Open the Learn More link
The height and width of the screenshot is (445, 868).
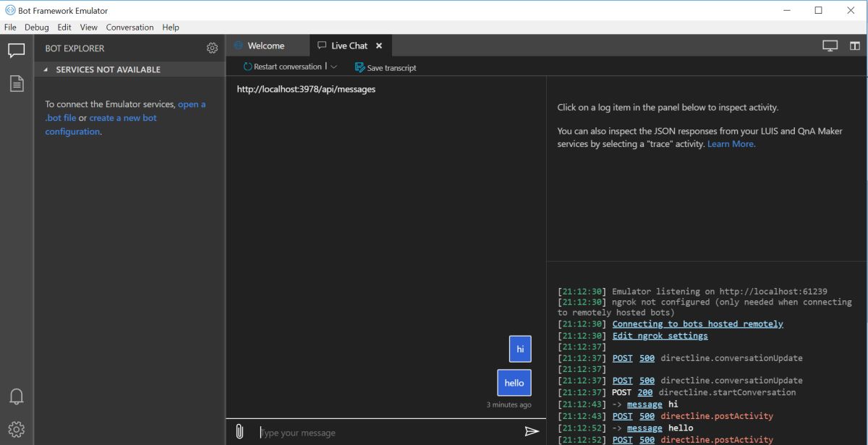(731, 144)
